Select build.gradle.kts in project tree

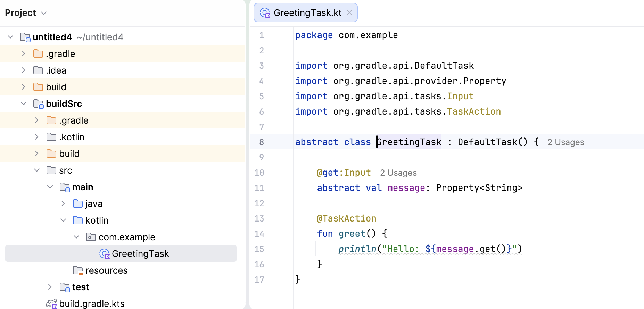click(92, 303)
